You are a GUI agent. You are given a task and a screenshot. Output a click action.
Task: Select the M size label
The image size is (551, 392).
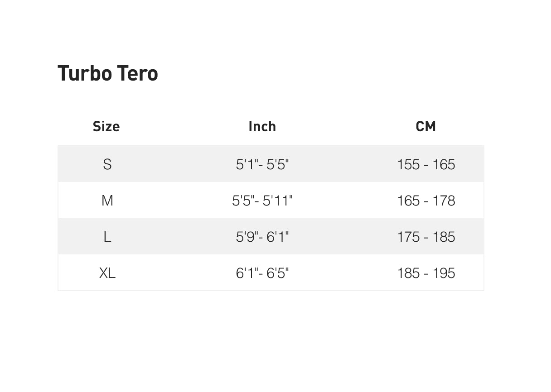(x=107, y=201)
